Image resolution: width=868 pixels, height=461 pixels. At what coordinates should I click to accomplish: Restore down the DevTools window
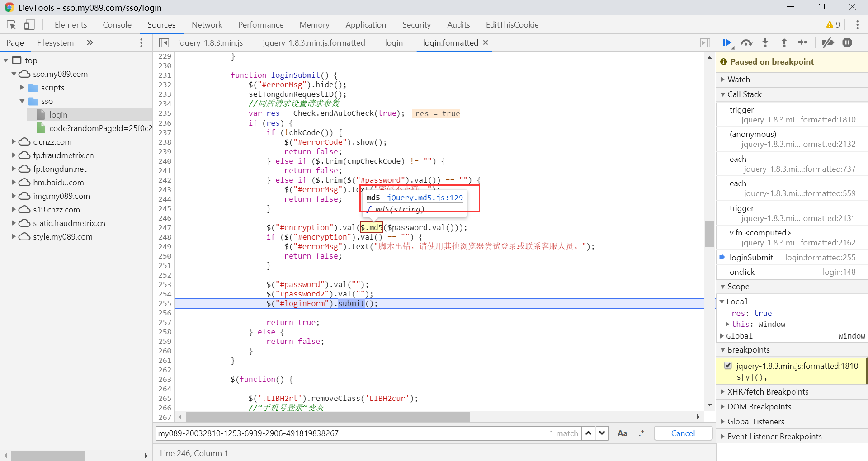coord(821,7)
